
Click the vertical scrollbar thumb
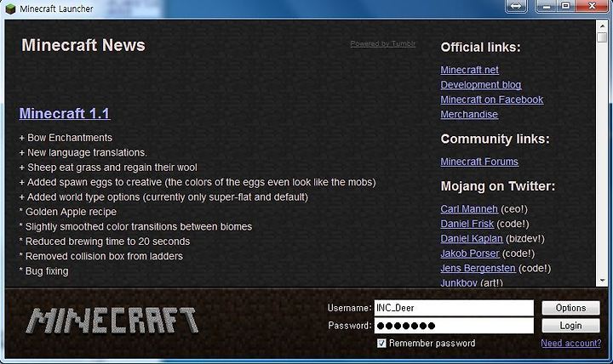tap(602, 37)
